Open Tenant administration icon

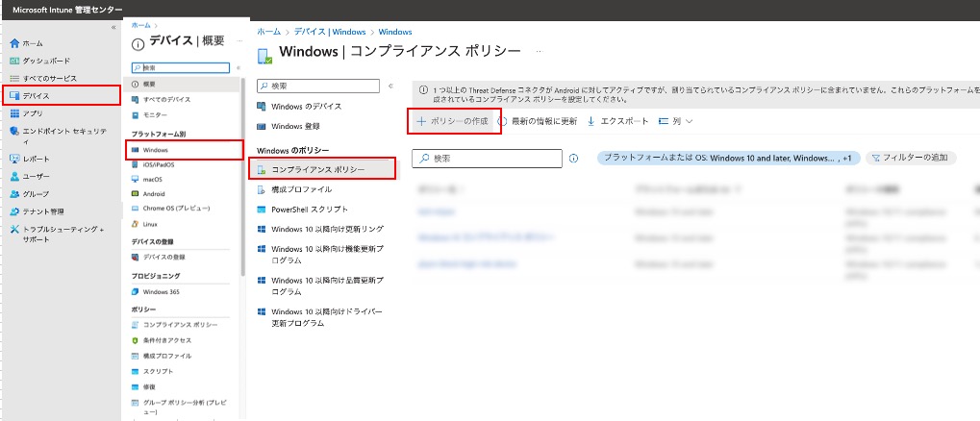[15, 211]
